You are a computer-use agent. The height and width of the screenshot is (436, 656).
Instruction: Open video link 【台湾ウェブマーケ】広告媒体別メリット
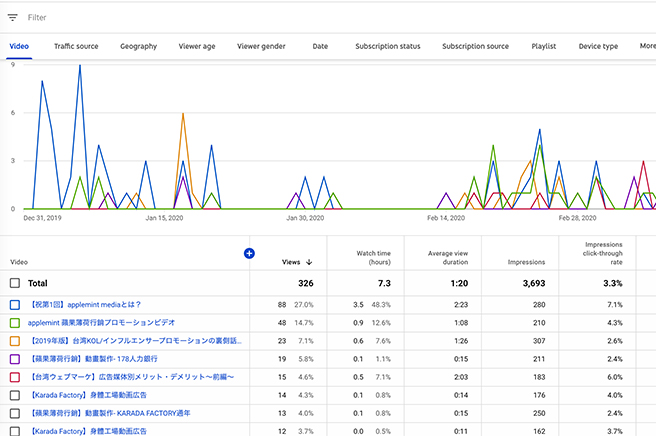tap(131, 377)
